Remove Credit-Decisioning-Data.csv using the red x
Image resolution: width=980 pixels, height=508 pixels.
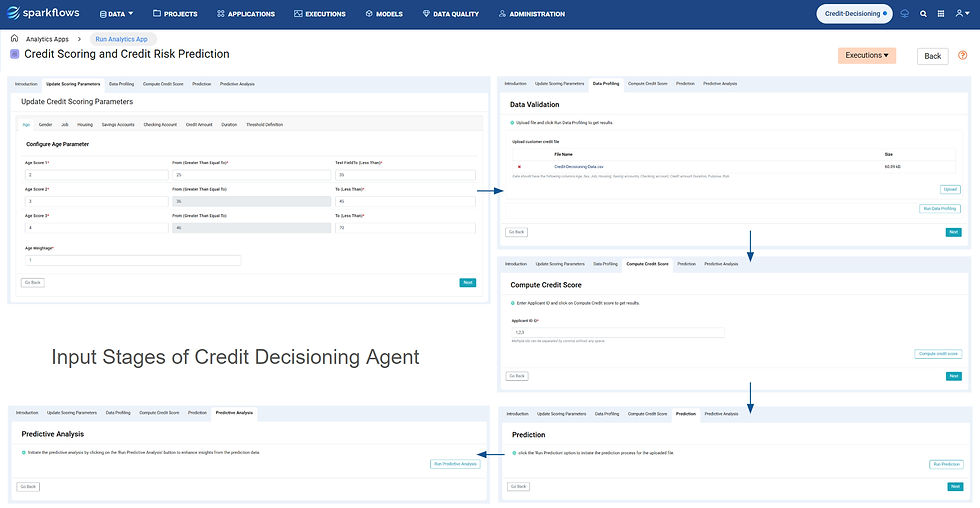coord(519,167)
